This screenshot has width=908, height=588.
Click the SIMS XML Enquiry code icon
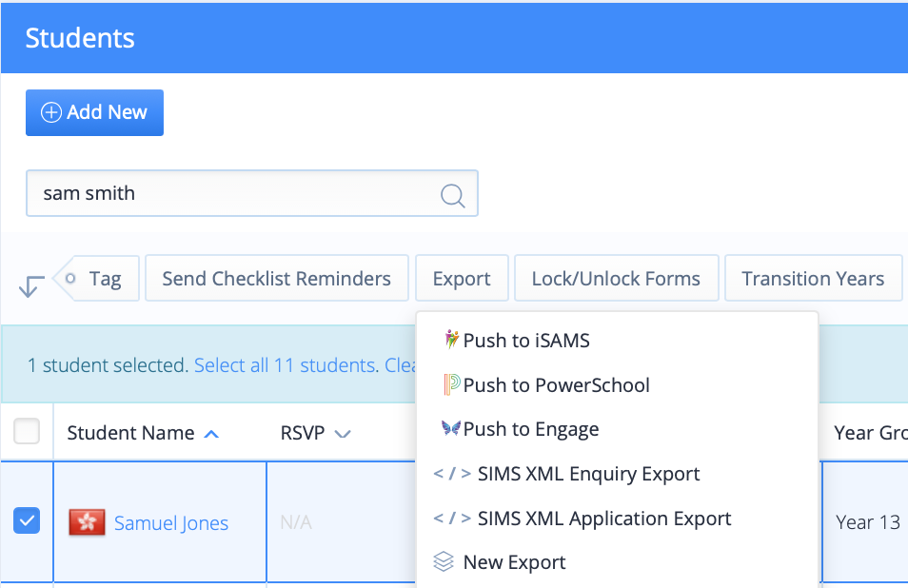point(452,474)
